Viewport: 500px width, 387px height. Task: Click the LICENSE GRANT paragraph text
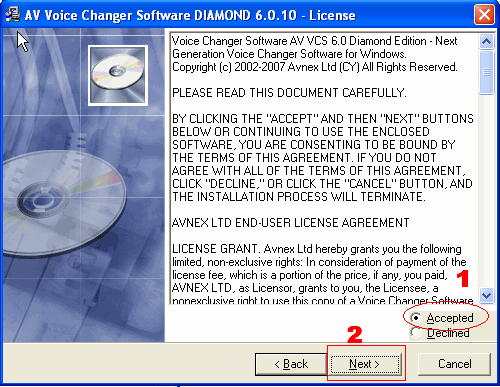[x=322, y=275]
